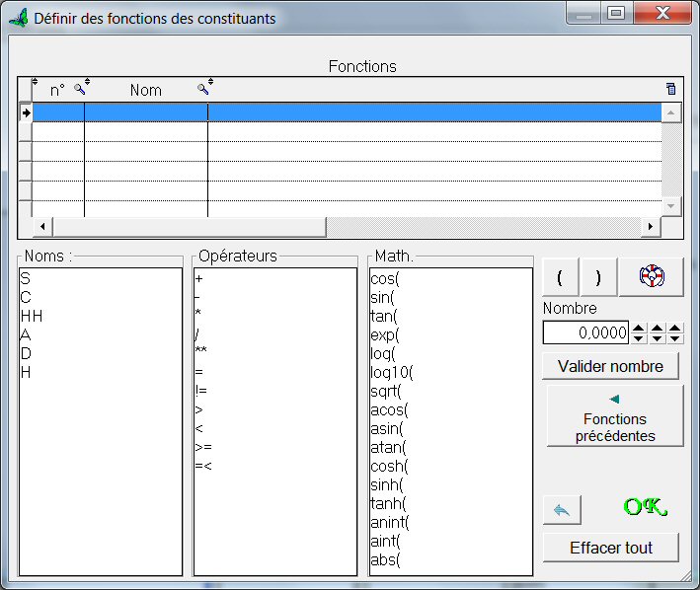Decrease Nombre using the first stepper down arrow
Screen dimensions: 700x590
click(639, 338)
